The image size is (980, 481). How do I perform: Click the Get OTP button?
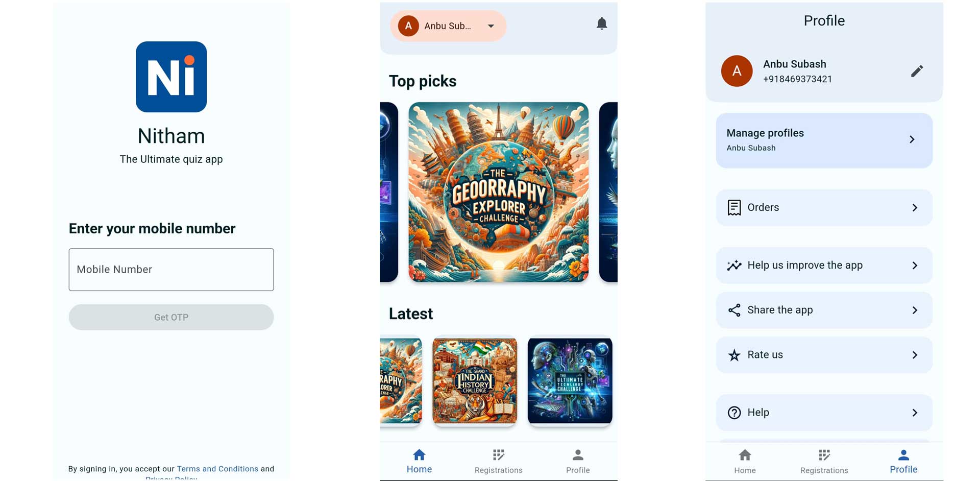click(171, 317)
